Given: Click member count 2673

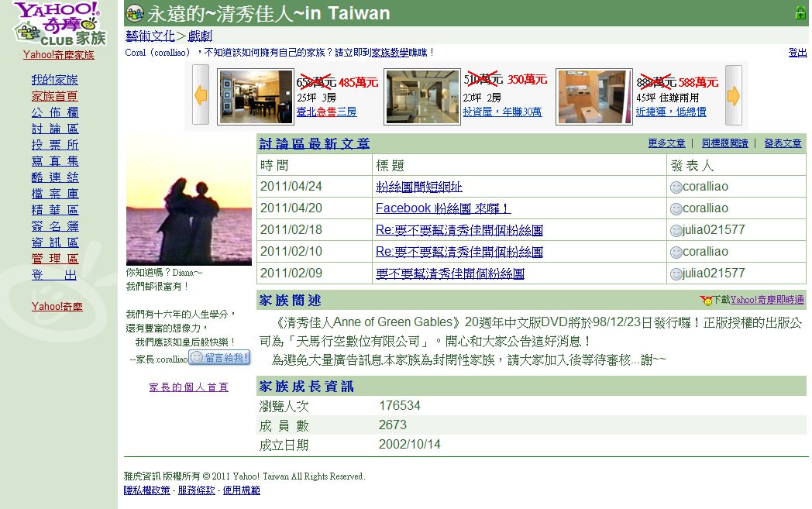Looking at the screenshot, I should (x=393, y=425).
